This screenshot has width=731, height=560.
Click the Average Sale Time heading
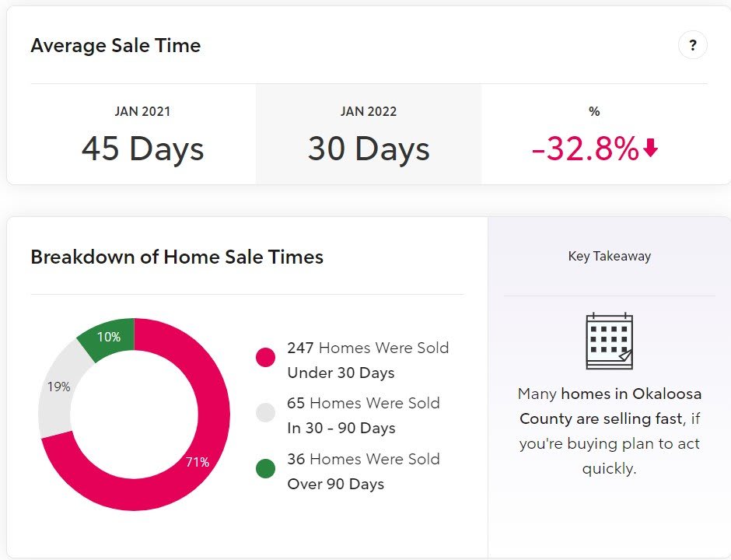[116, 45]
